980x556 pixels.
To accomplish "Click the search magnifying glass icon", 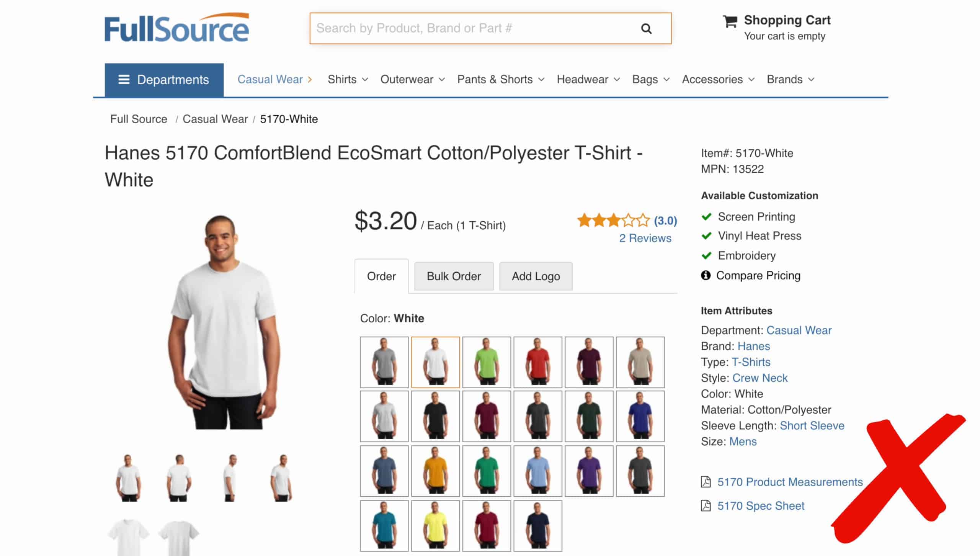I will (x=646, y=29).
